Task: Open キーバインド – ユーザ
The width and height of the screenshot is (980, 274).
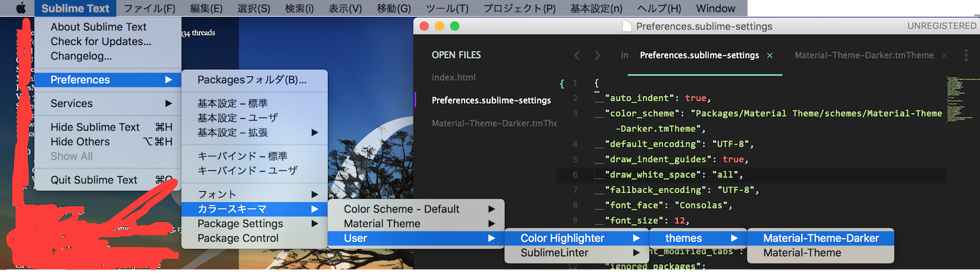Action: coord(254,170)
